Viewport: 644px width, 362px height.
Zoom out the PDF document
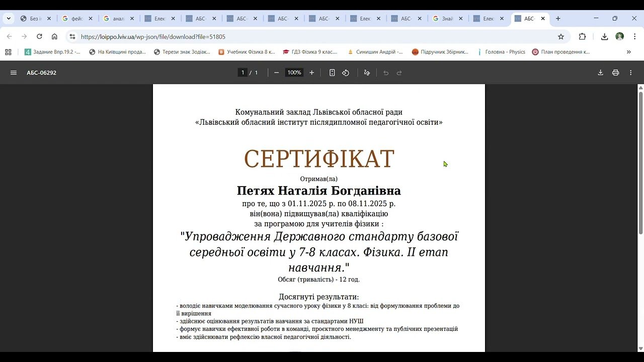(x=276, y=73)
